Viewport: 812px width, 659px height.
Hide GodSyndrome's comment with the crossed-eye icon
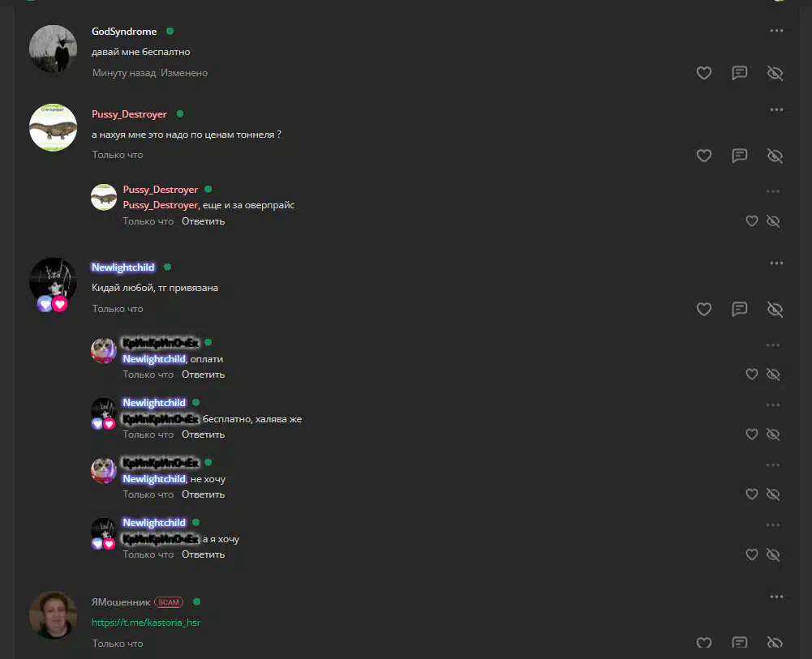point(775,73)
